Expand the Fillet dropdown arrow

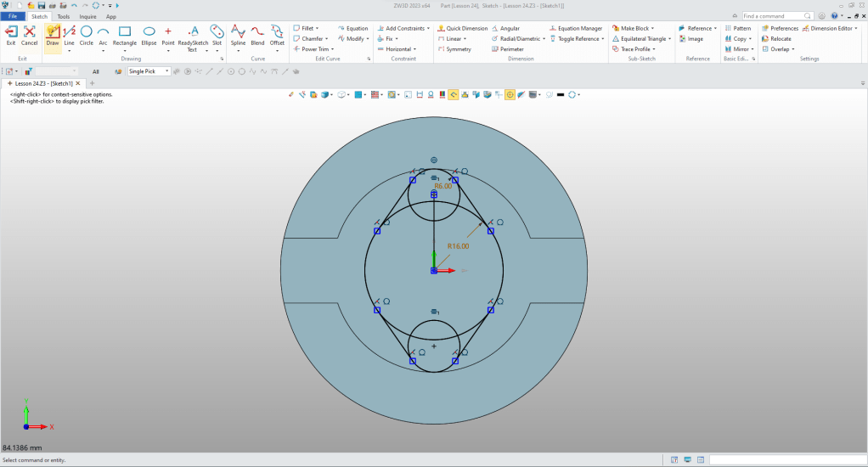(317, 28)
